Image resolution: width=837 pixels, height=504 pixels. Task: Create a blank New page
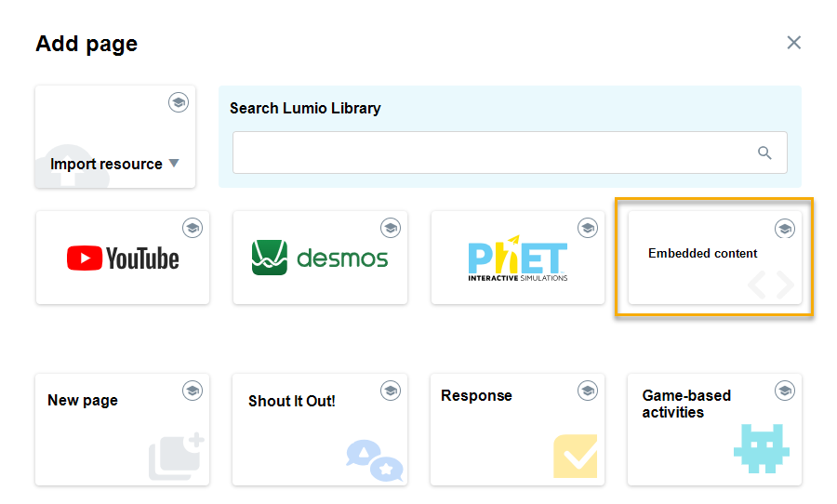pos(122,430)
